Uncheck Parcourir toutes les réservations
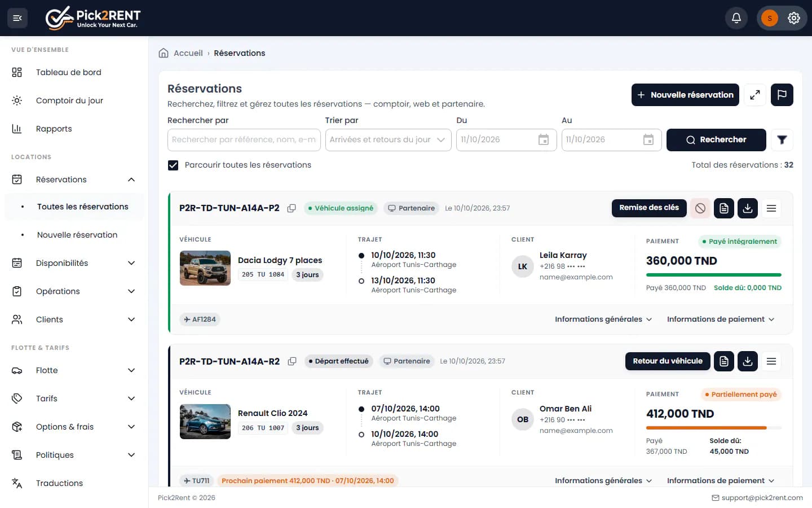Screen dimensions: 812x508 coord(173,165)
